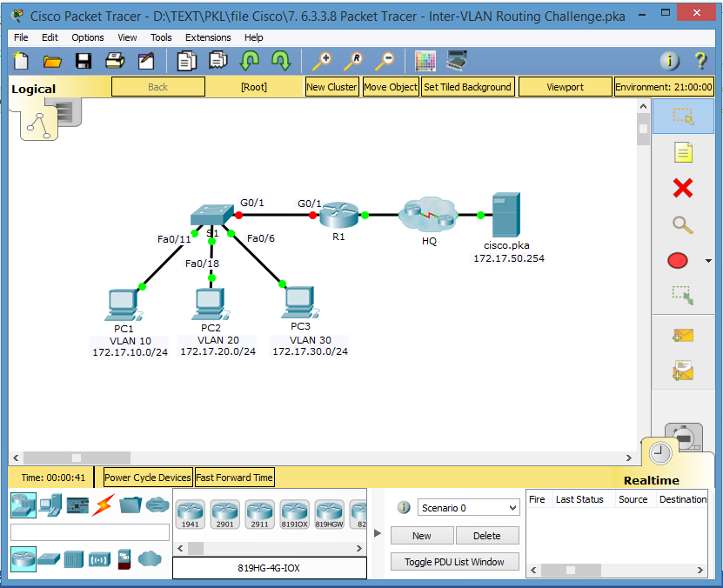This screenshot has height=588, width=723.
Task: Click the yellow question mark Help icon
Action: (701, 61)
